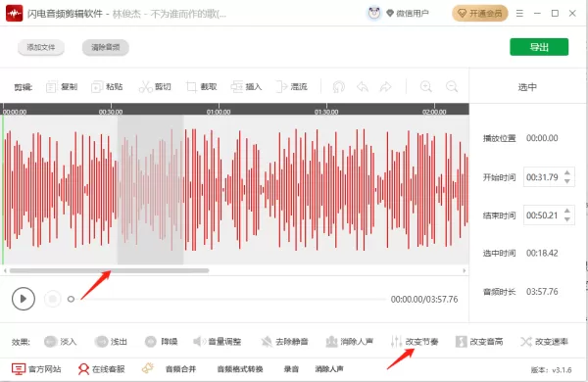588x382 pixels.
Task: Click the app logo icon in title bar
Action: point(15,14)
